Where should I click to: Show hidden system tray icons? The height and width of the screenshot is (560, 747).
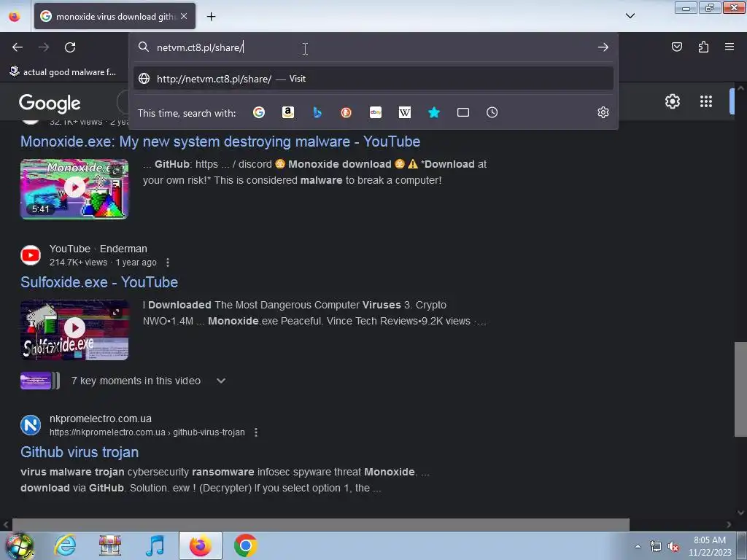click(638, 546)
